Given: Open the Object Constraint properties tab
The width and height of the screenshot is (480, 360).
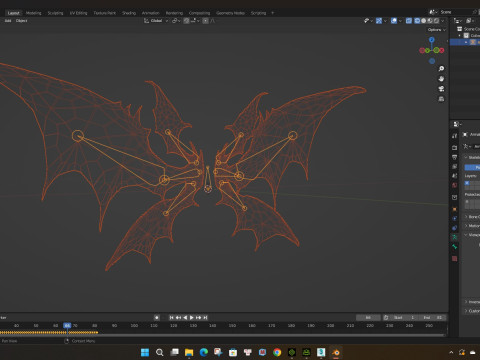Looking at the screenshot, I should (x=455, y=228).
